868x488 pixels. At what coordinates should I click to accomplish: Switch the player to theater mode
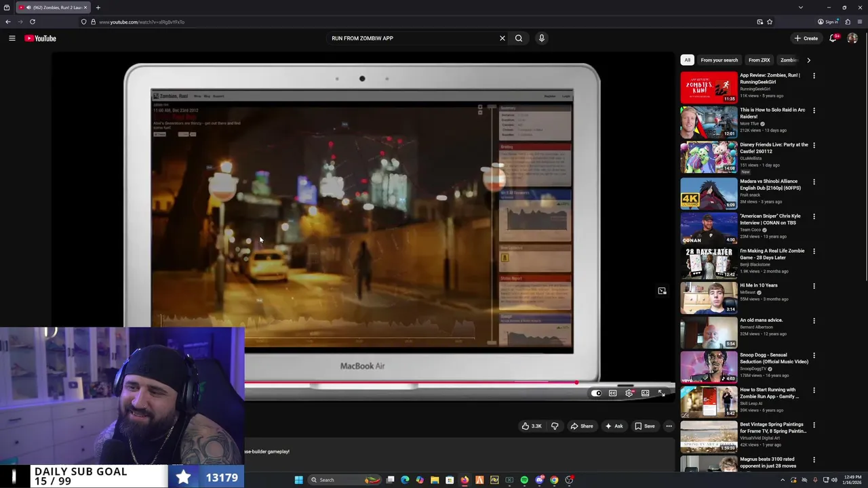645,393
